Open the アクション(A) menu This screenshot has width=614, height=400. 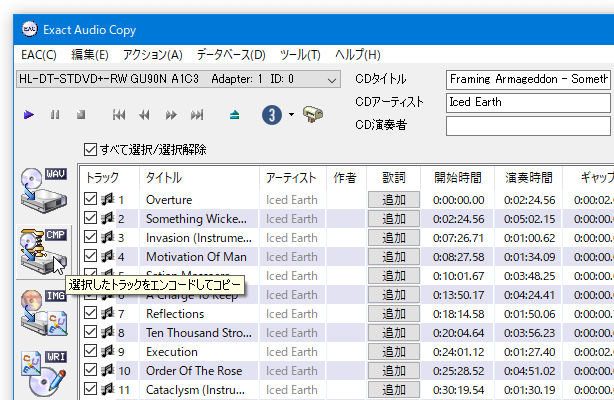153,55
